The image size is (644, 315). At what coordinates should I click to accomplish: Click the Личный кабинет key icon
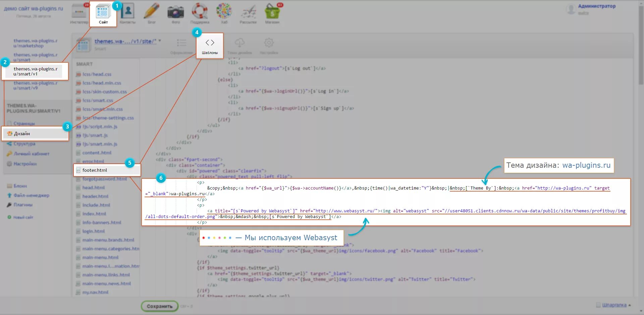click(9, 154)
